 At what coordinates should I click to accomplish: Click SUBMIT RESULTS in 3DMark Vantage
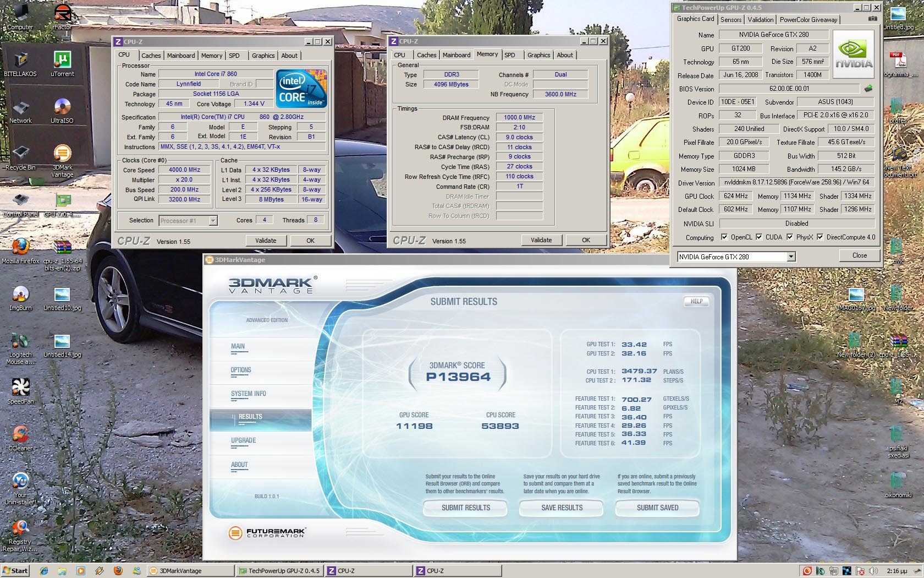pyautogui.click(x=465, y=508)
